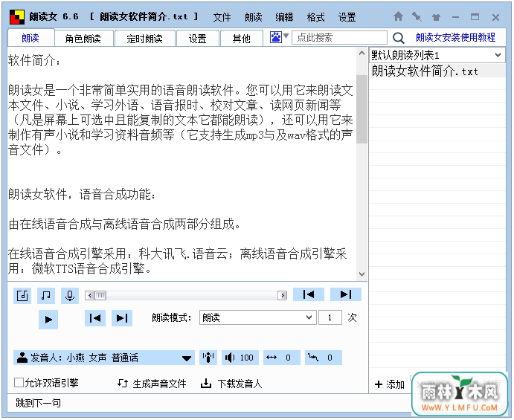This screenshot has height=420, width=514.
Task: Switch to the 角色朗读 tab
Action: click(84, 39)
